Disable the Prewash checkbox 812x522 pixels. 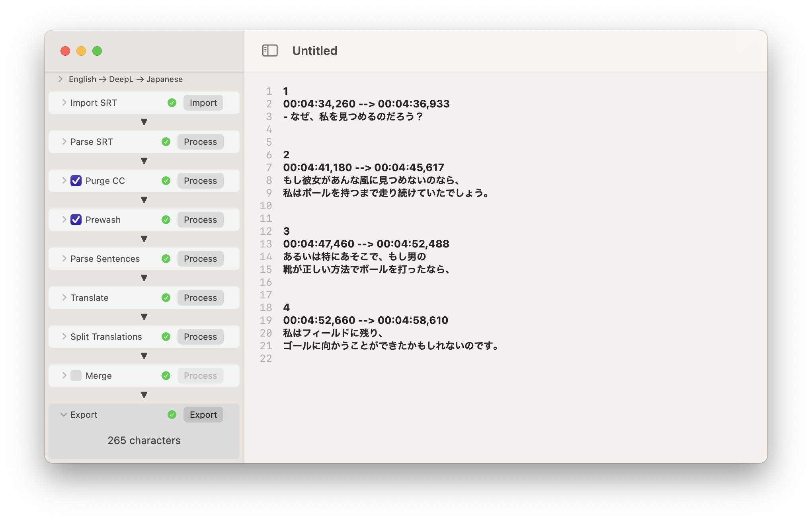pyautogui.click(x=76, y=220)
